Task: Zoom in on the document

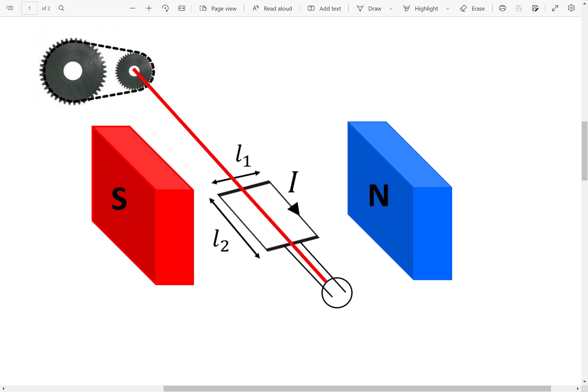Action: click(149, 8)
